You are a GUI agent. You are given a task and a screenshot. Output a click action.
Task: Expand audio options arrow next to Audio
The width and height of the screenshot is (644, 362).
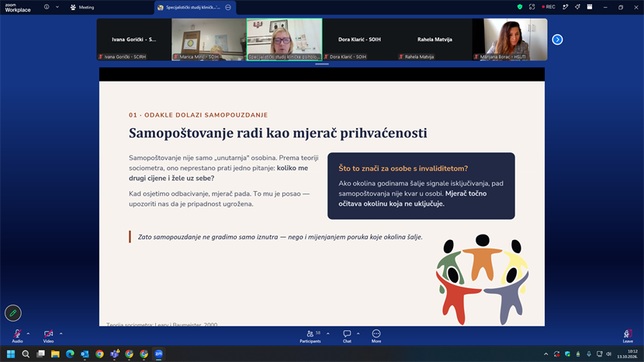click(29, 333)
